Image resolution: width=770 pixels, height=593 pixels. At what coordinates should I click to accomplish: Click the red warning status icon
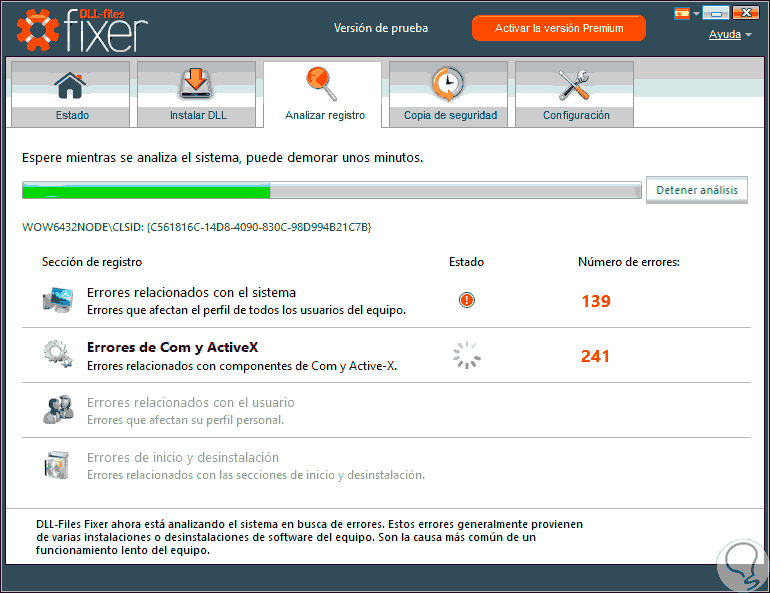pos(467,299)
